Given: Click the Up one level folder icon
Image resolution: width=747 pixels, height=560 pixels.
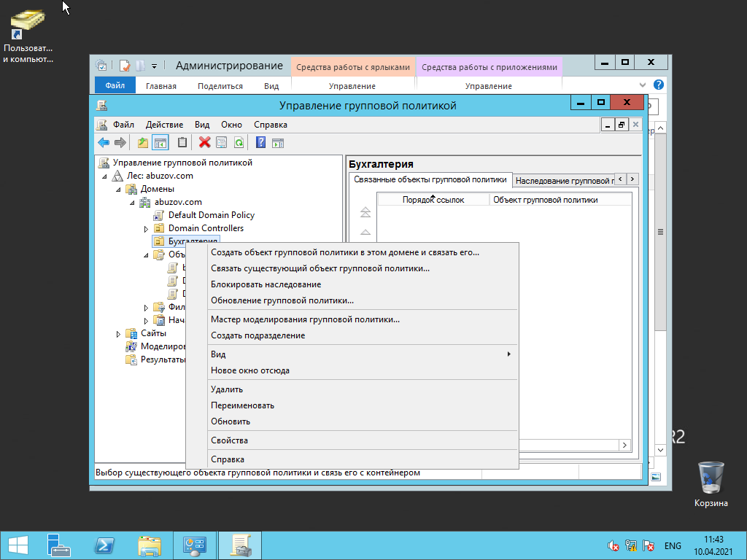Looking at the screenshot, I should pos(143,143).
